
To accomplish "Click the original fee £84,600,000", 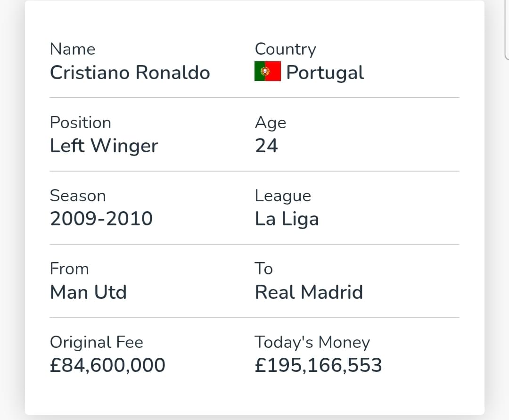I will coord(108,365).
